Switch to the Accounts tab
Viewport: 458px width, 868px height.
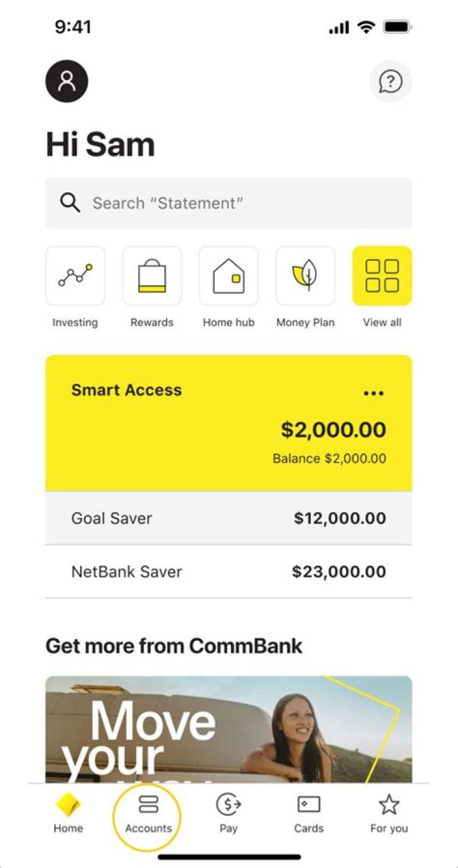coord(148,814)
